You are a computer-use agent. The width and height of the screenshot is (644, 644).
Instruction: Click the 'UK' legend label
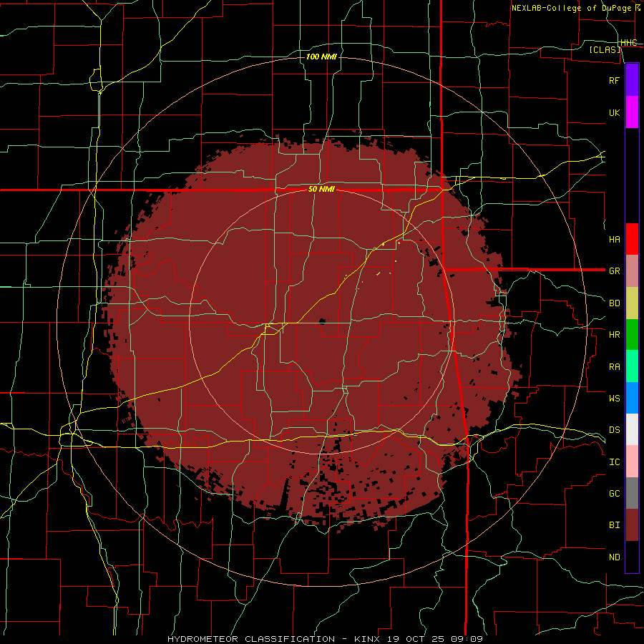coord(615,112)
